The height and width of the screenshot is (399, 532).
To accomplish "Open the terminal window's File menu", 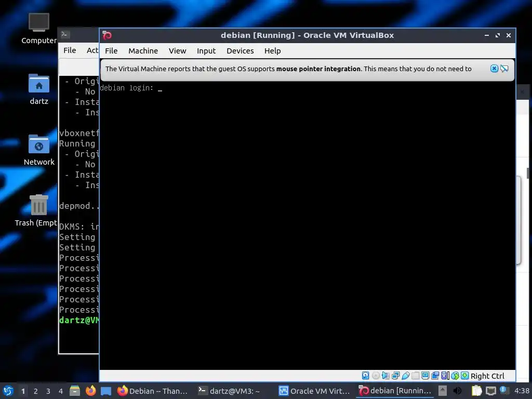I will [x=70, y=50].
